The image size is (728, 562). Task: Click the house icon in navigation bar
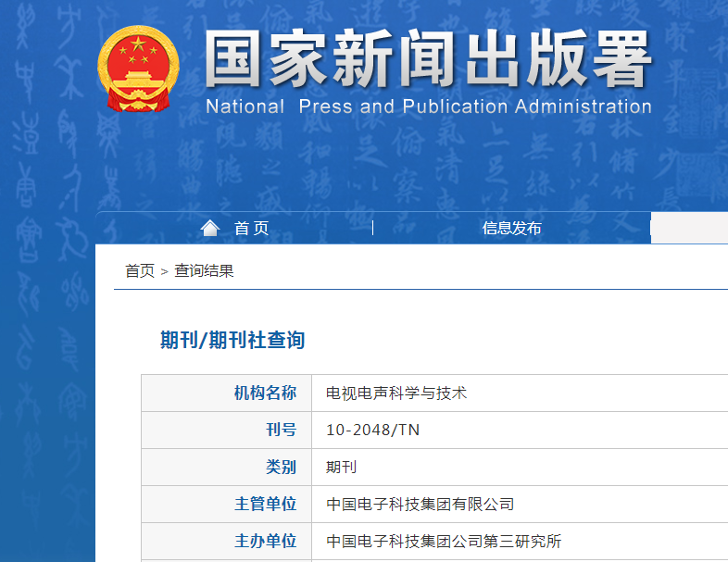[210, 228]
